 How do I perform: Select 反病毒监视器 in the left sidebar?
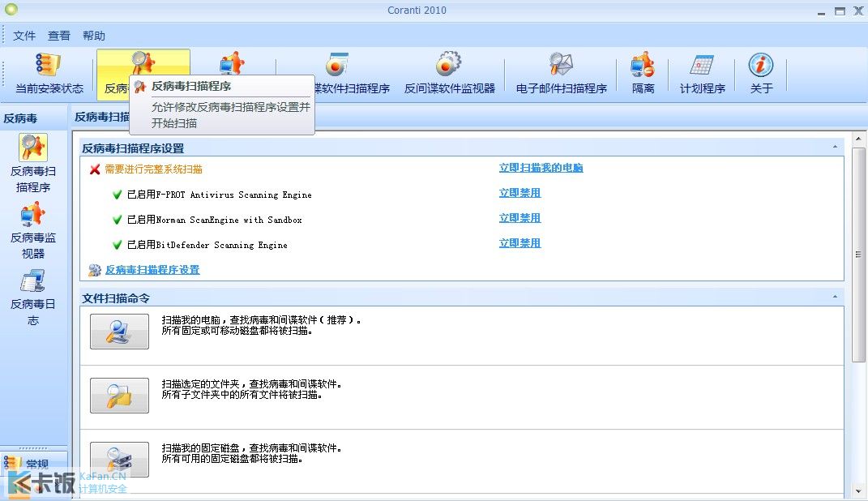click(33, 230)
